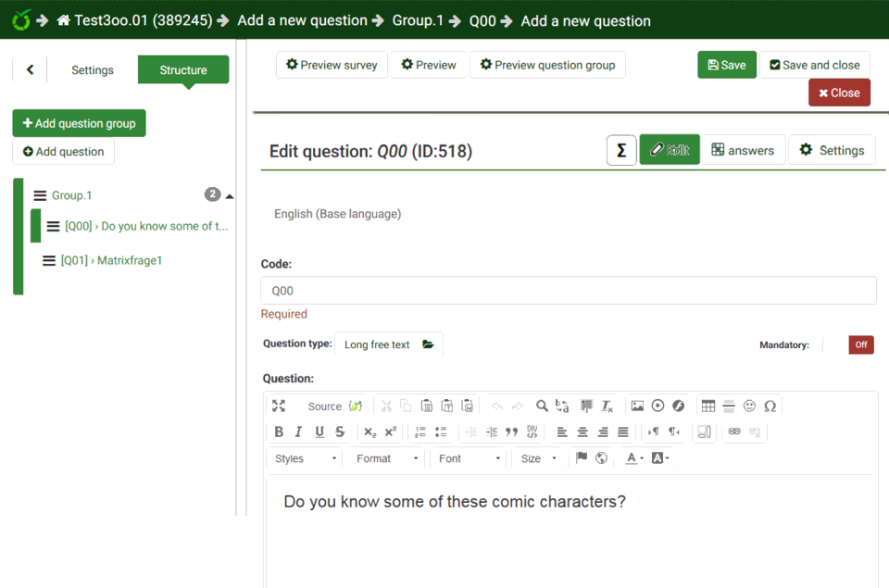The height and width of the screenshot is (588, 889).
Task: Insert an anchor flag
Action: coord(582,458)
